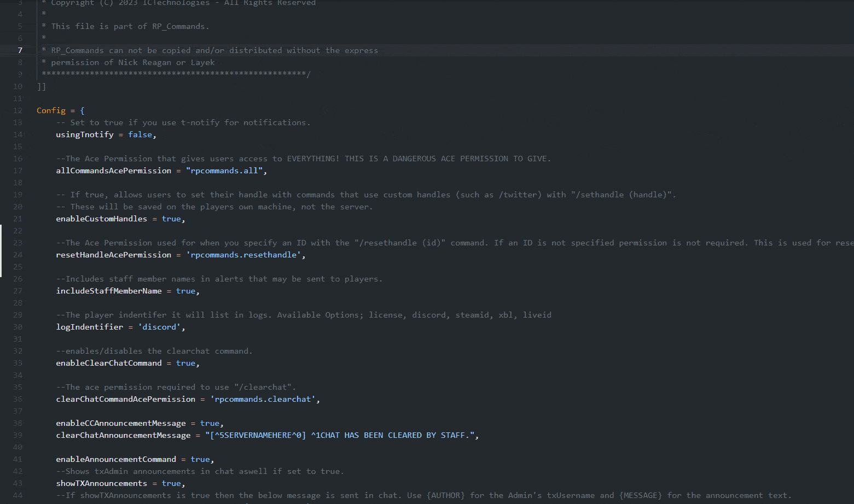Click line number 24 in the gutter
This screenshot has width=854, height=504.
18,255
